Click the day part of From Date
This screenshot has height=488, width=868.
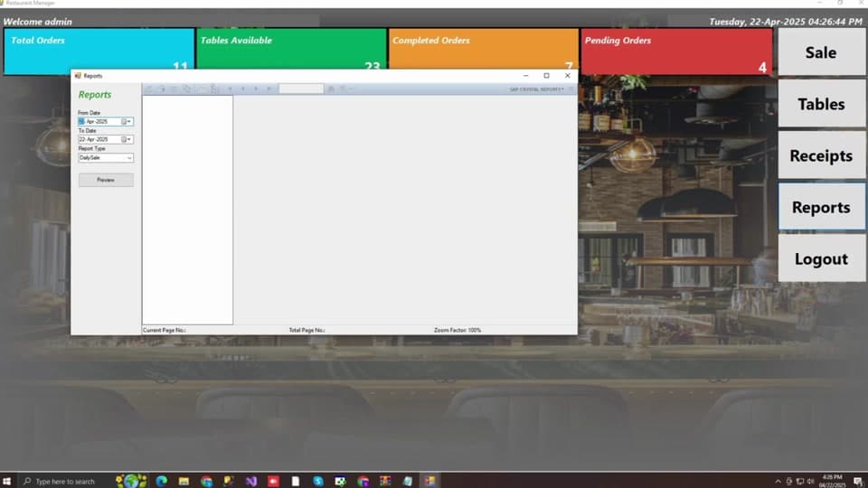(81, 121)
